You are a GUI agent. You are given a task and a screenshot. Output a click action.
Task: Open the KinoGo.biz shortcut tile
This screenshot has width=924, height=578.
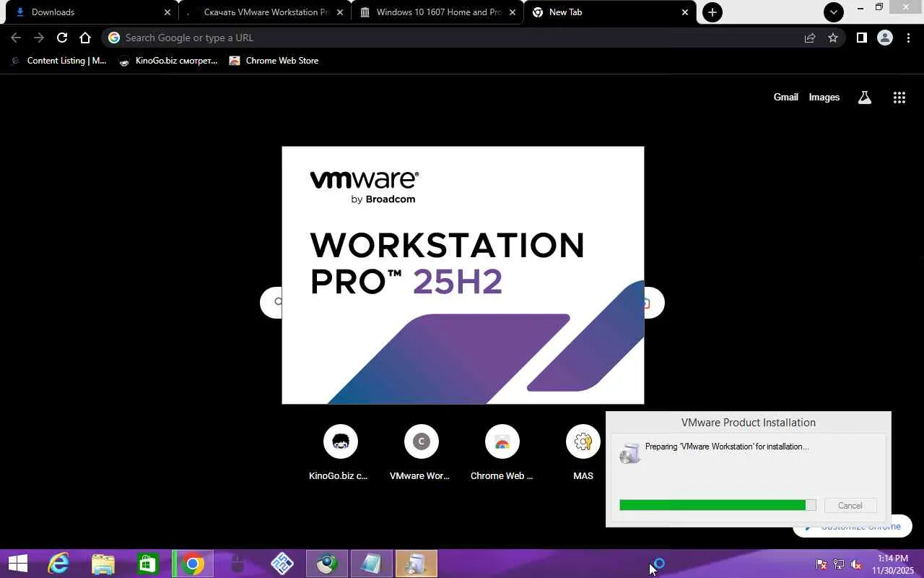click(340, 452)
